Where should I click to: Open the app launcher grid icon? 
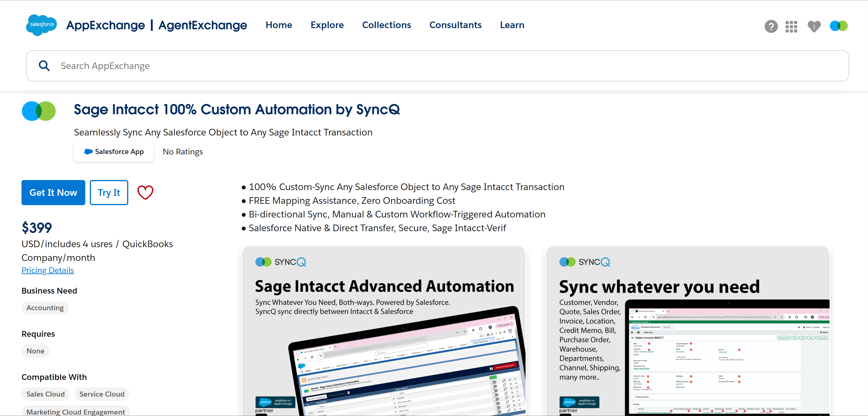point(791,26)
